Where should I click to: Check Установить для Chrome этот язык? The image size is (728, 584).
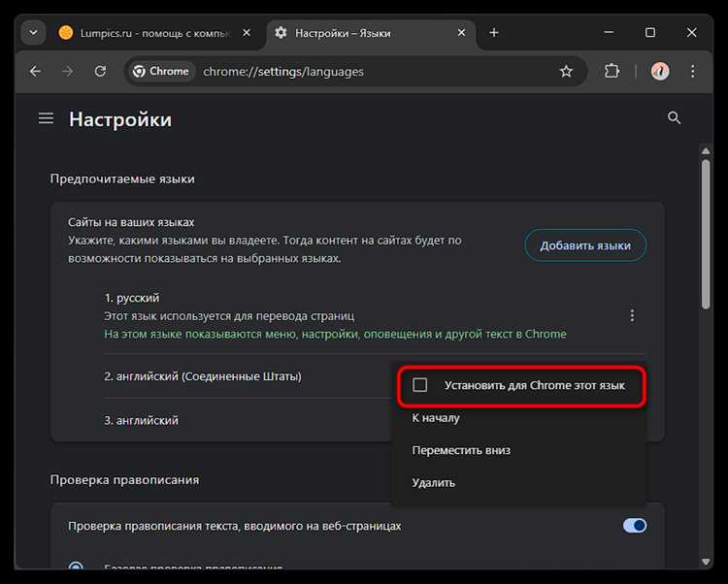521,386
